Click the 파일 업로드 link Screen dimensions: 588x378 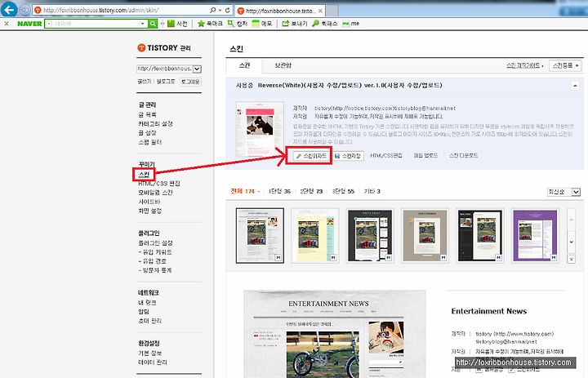(x=425, y=156)
